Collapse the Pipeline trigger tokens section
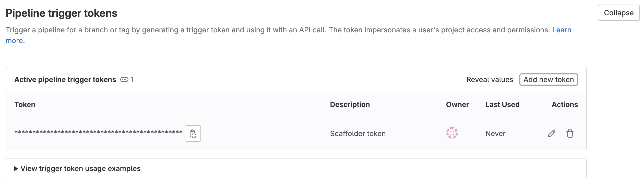The image size is (644, 185). (618, 13)
